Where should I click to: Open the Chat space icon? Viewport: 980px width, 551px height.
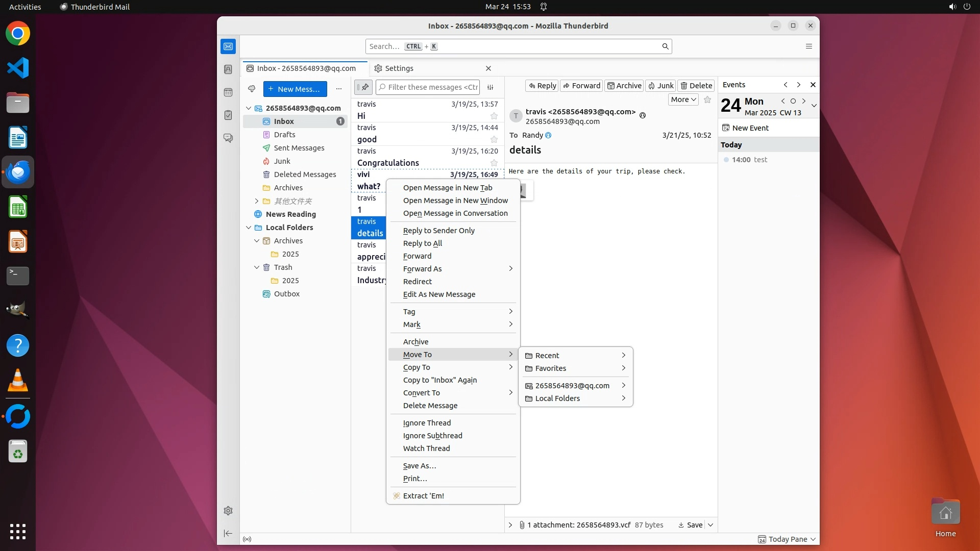point(228,138)
